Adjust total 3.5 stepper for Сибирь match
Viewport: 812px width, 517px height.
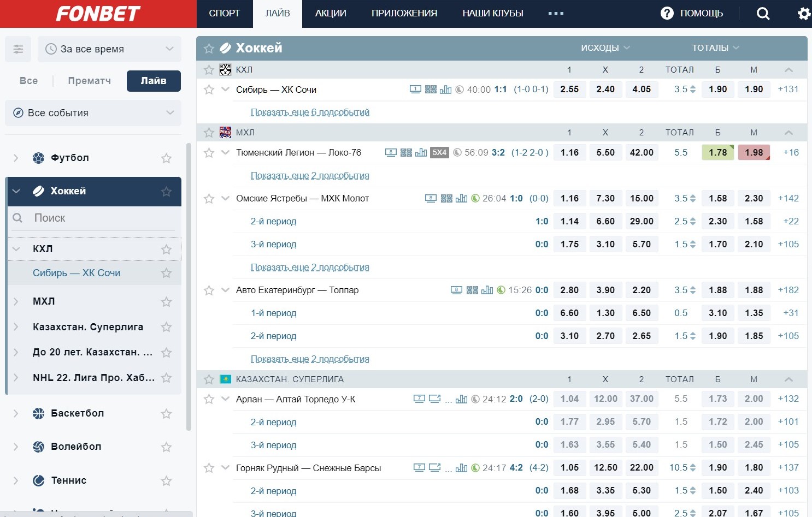[692, 90]
